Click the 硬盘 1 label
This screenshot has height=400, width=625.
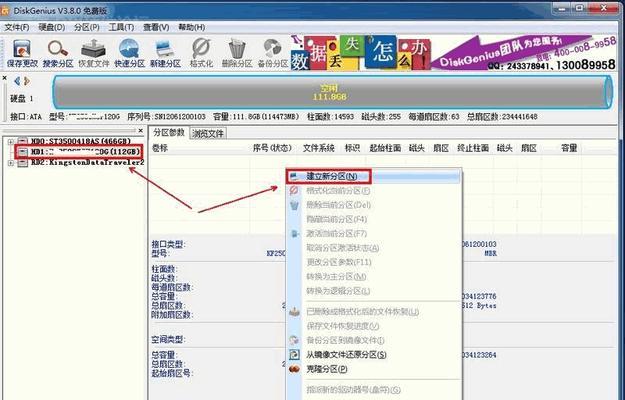pyautogui.click(x=22, y=98)
